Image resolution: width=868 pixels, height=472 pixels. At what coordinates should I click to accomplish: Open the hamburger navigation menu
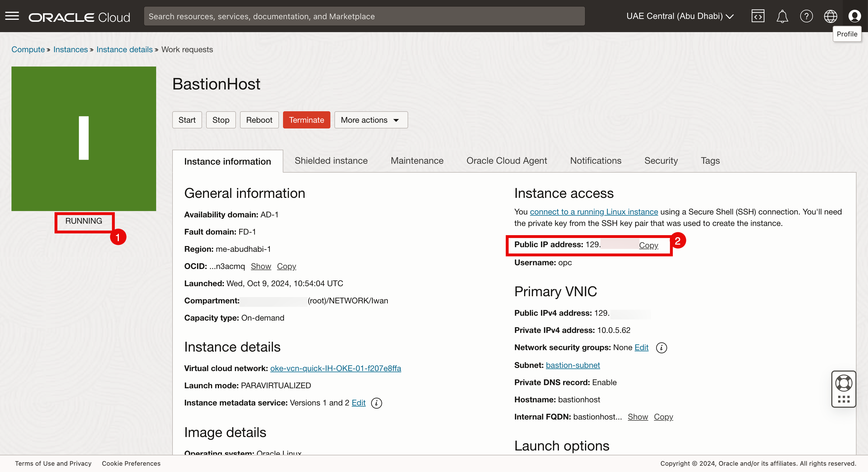tap(12, 16)
